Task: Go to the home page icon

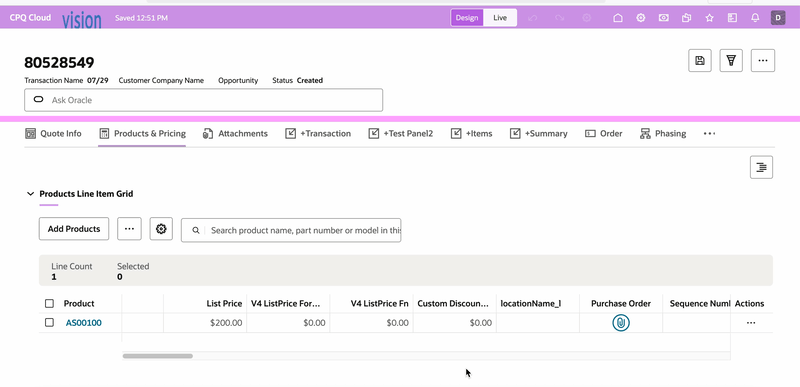Action: tap(618, 18)
